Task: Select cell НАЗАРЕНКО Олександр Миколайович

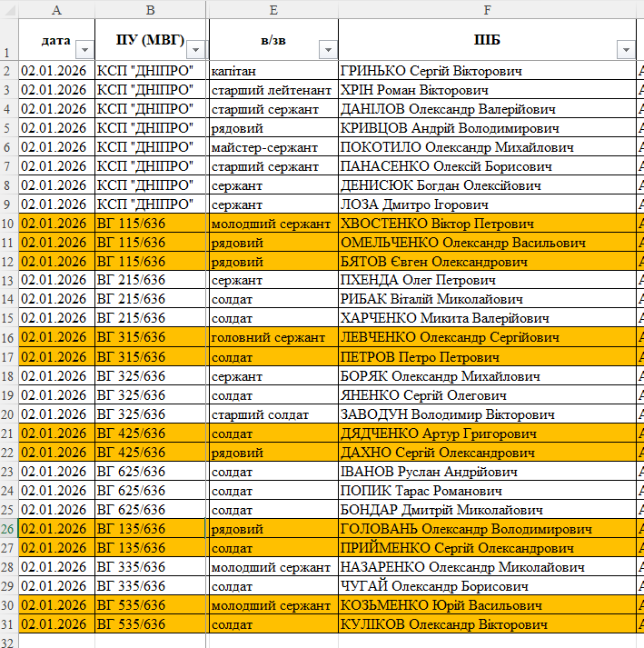Action: pyautogui.click(x=487, y=566)
